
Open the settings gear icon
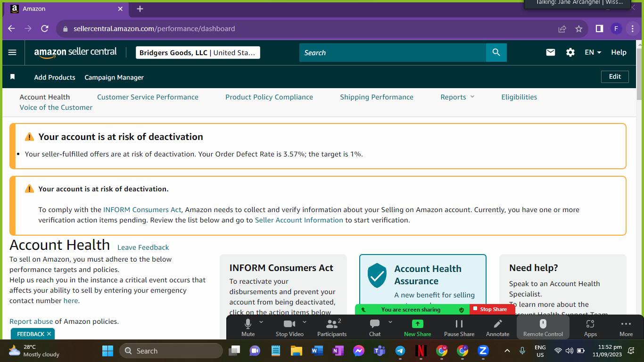point(570,52)
